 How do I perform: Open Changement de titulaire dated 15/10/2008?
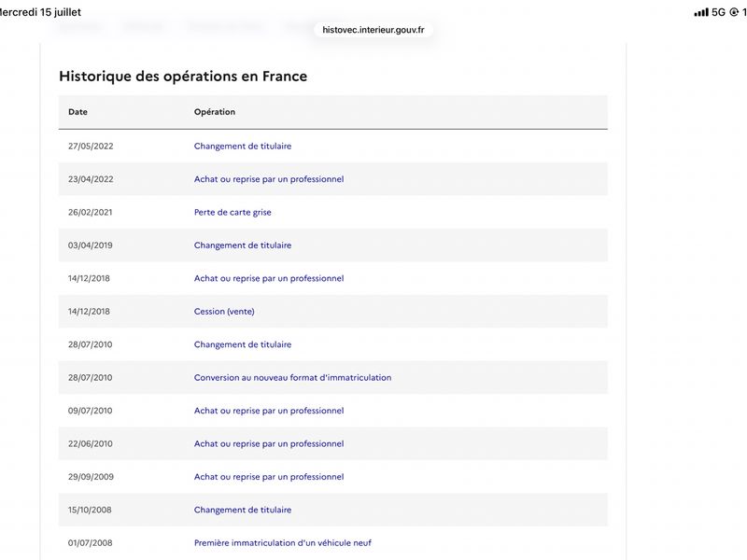point(243,510)
